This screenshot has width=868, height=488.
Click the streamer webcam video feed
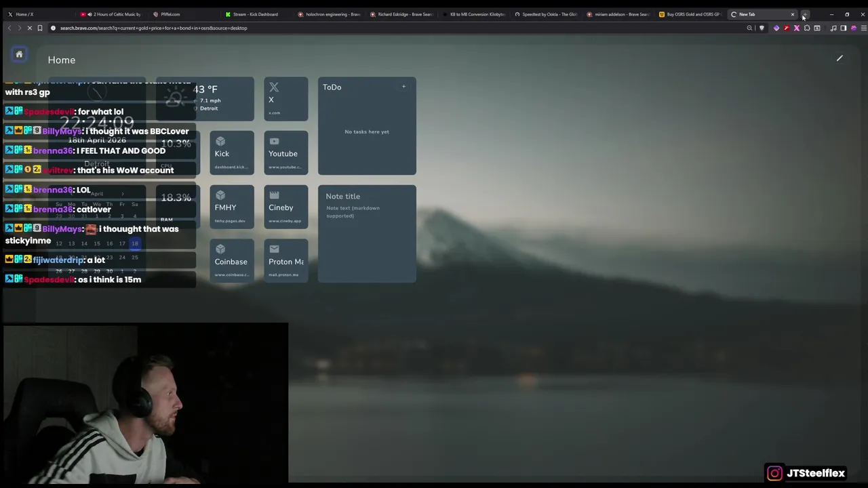(146, 404)
